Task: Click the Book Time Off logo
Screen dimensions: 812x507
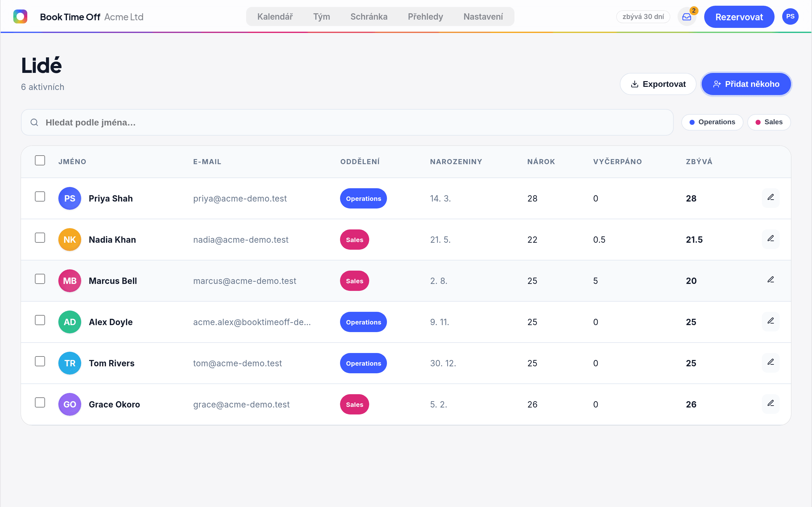Action: click(x=20, y=16)
